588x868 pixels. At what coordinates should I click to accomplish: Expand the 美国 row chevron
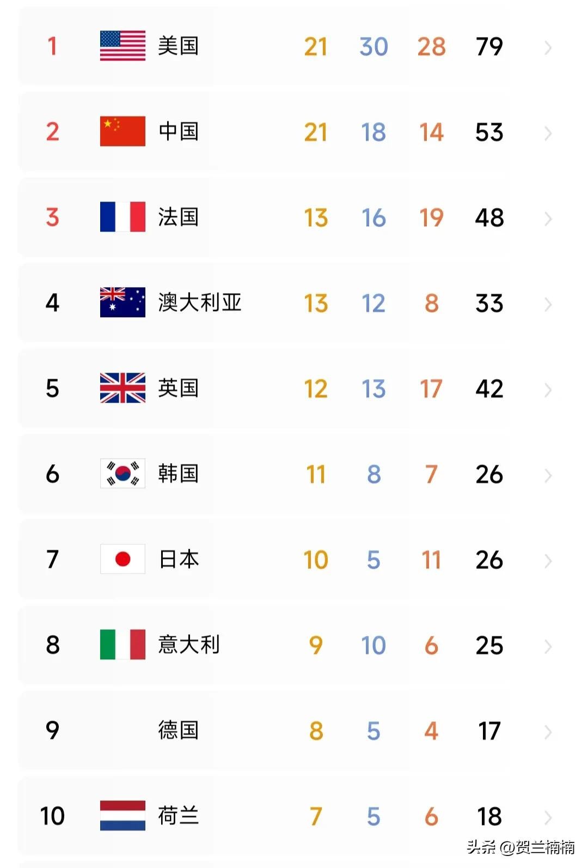(548, 48)
